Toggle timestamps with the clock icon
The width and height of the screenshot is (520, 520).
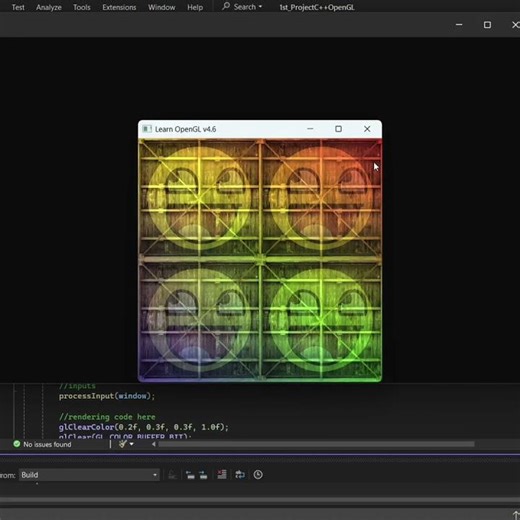[258, 474]
